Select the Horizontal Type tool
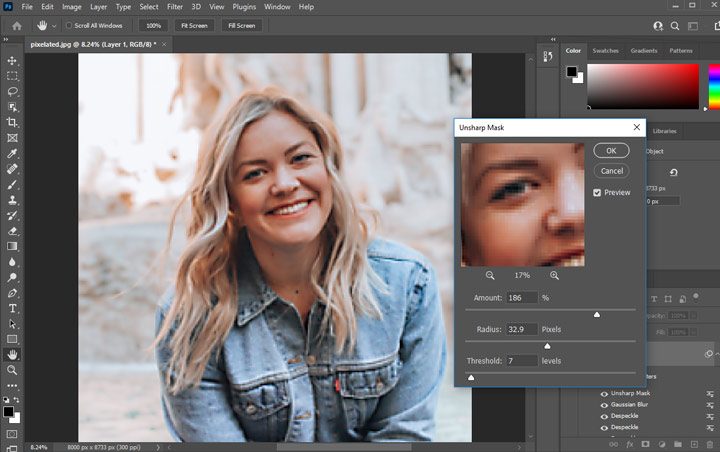Screen dimensions: 720x452 click(x=12, y=308)
